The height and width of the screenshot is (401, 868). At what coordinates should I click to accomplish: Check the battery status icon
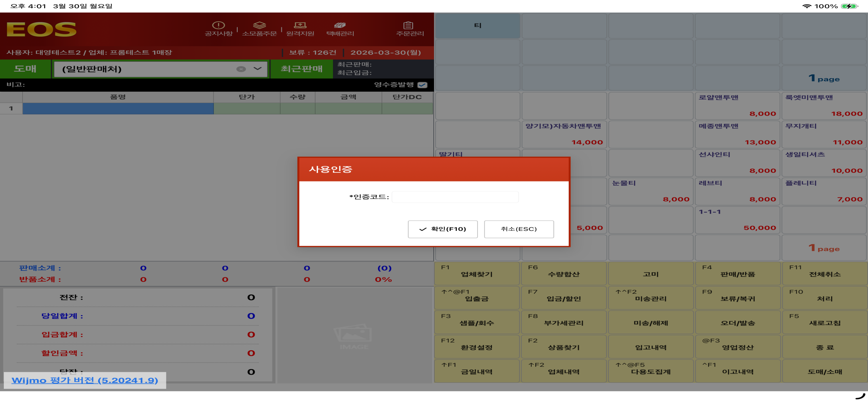click(849, 6)
